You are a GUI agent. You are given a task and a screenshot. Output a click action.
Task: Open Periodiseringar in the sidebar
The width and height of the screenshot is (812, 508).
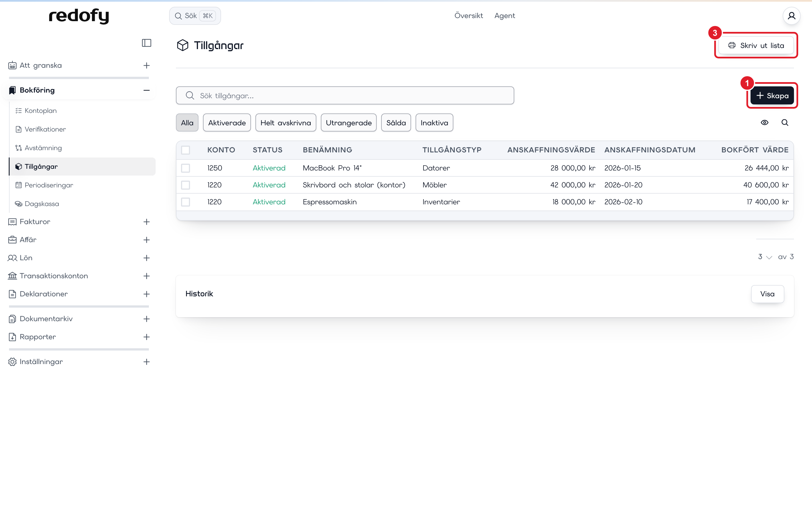pos(49,185)
